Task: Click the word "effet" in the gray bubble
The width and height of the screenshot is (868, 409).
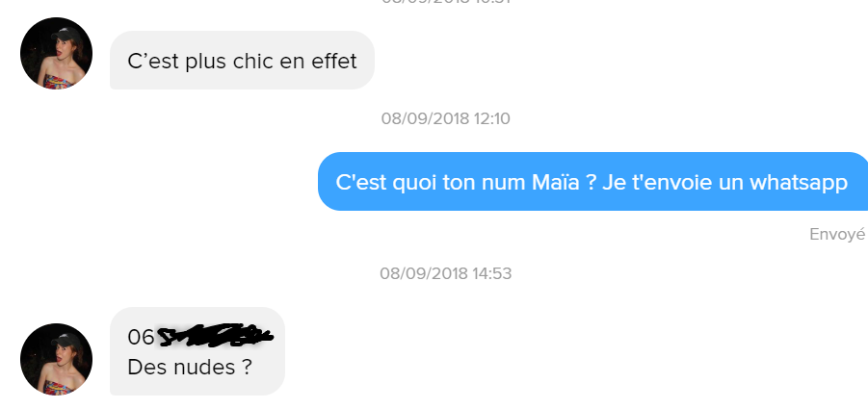Action: click(333, 61)
